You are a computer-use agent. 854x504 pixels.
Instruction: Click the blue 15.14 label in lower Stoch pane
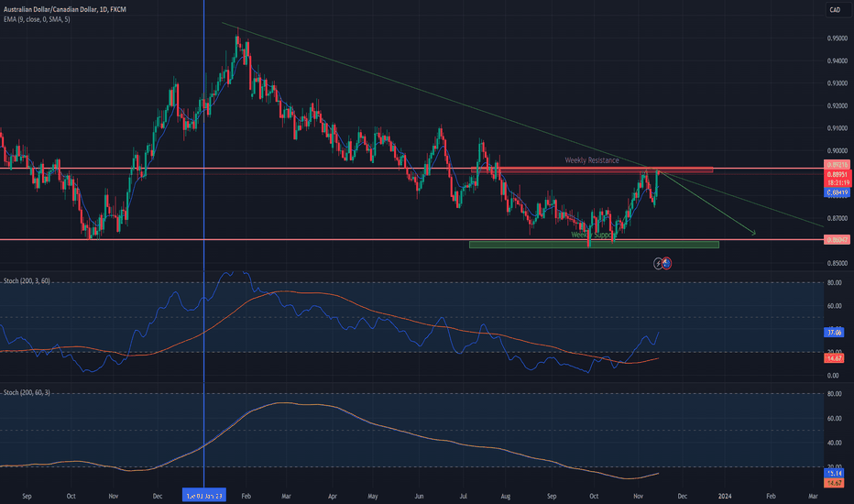835,474
